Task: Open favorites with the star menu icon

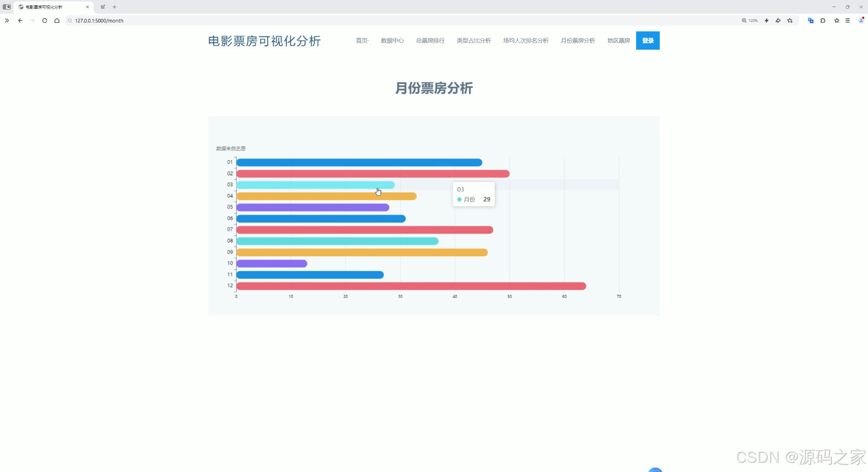Action: pos(837,21)
